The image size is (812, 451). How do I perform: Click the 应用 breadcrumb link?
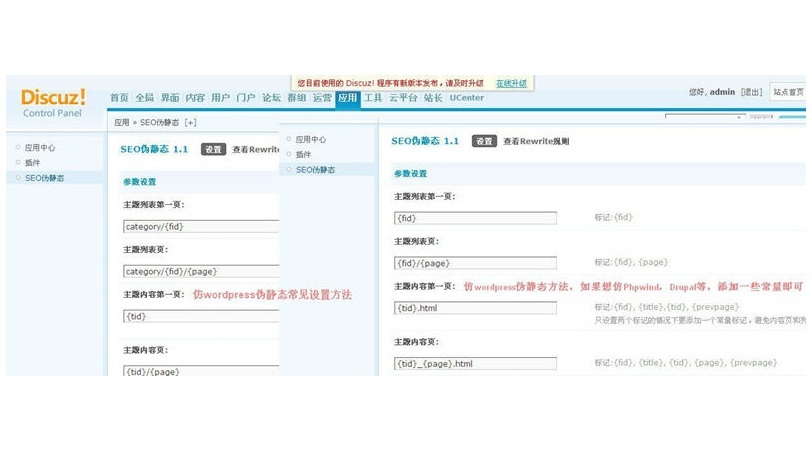pos(122,122)
